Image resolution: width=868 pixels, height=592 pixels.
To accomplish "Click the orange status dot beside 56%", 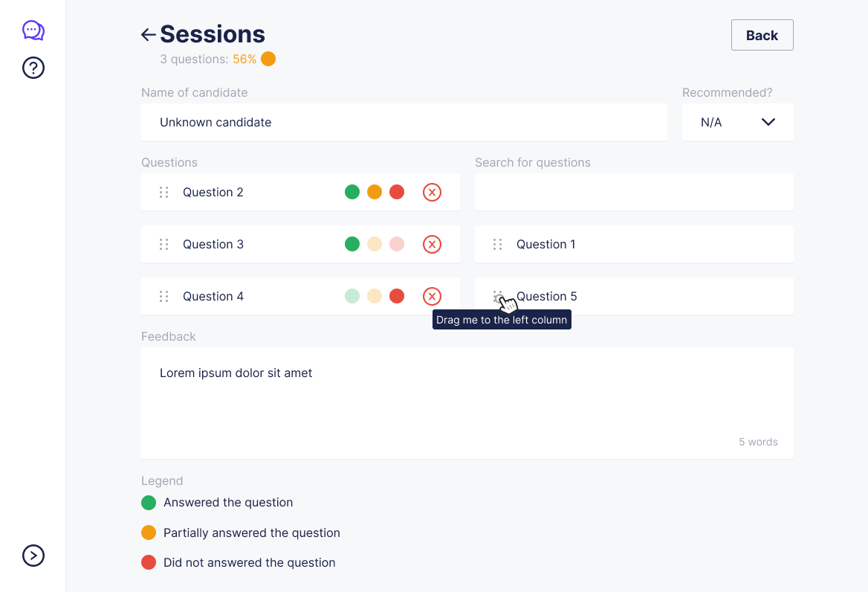I will [x=268, y=58].
